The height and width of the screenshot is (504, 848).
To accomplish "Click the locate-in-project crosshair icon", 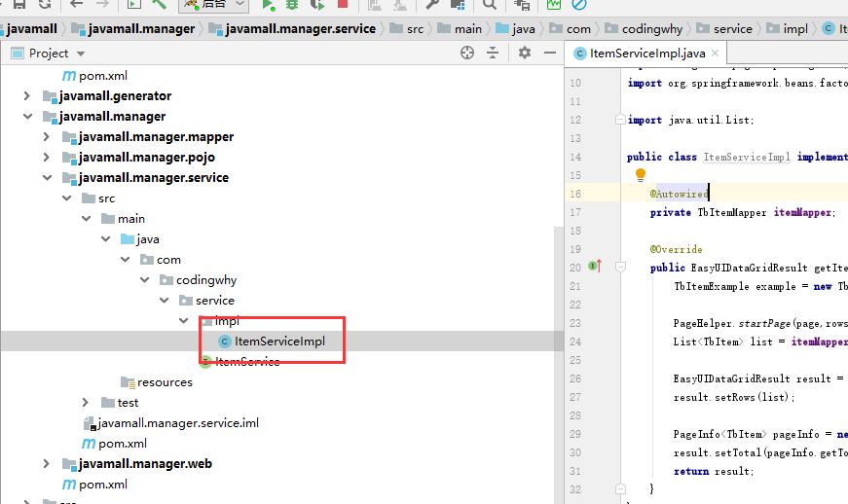I will click(467, 53).
